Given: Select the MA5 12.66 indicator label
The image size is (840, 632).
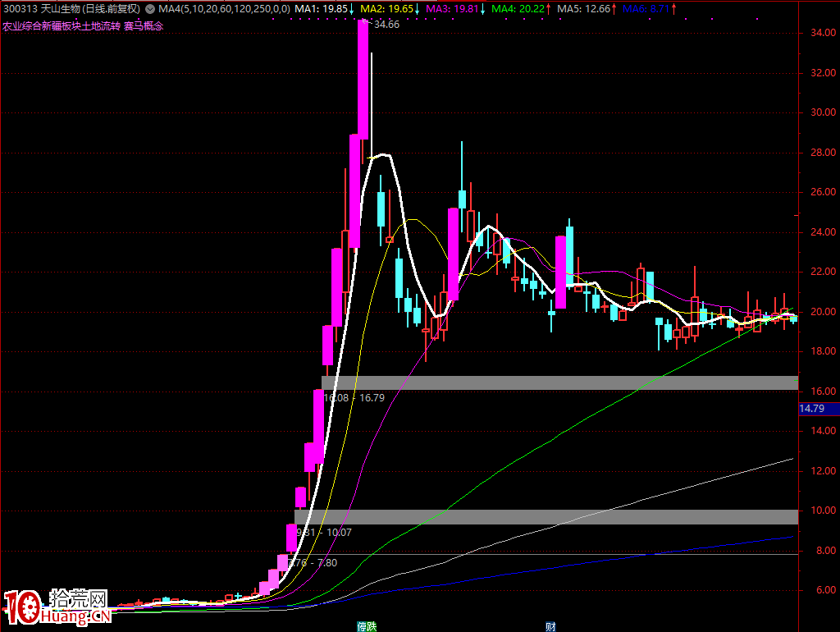Looking at the screenshot, I should tap(586, 10).
